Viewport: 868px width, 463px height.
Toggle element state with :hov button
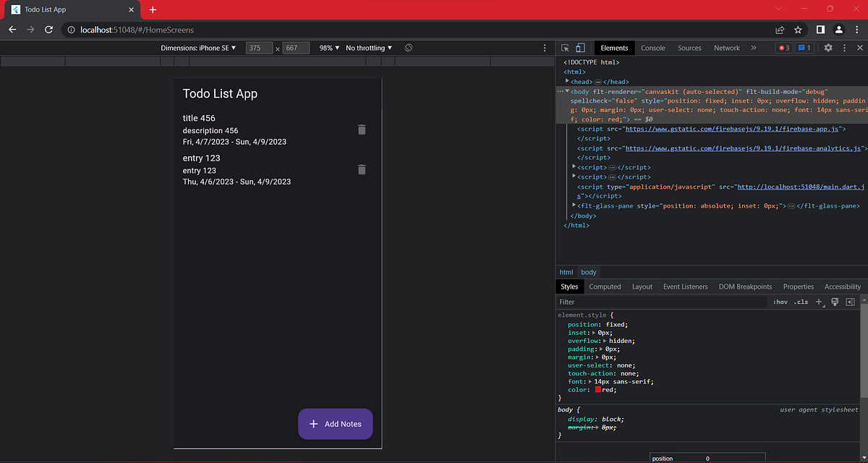pyautogui.click(x=780, y=301)
